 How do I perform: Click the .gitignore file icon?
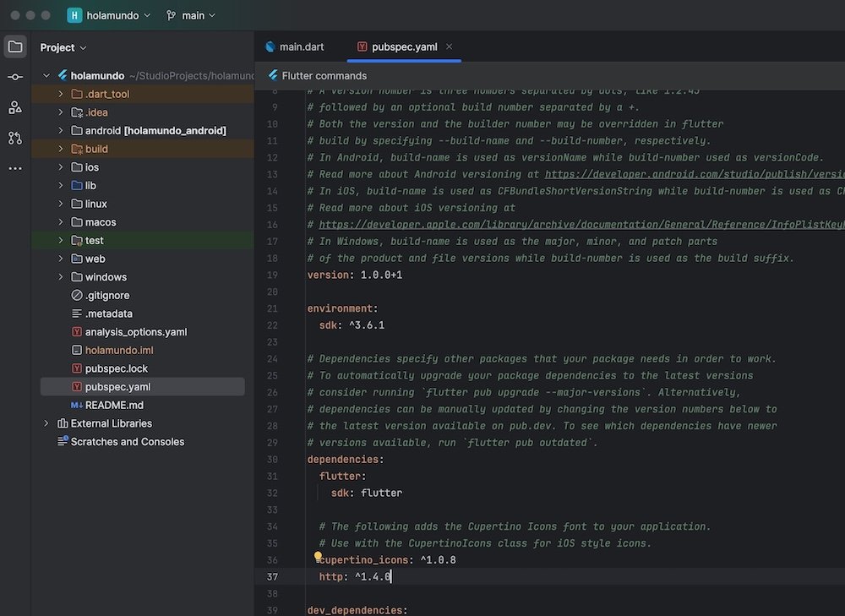coord(77,295)
